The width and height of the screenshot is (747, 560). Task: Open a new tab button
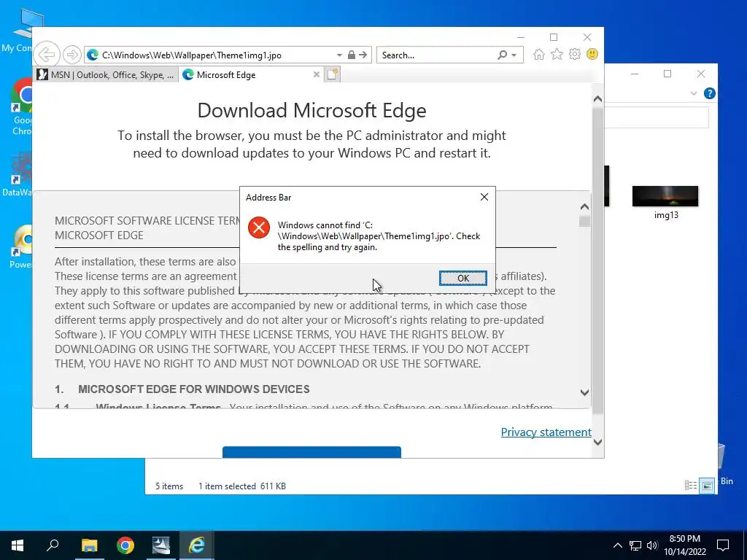(x=333, y=74)
